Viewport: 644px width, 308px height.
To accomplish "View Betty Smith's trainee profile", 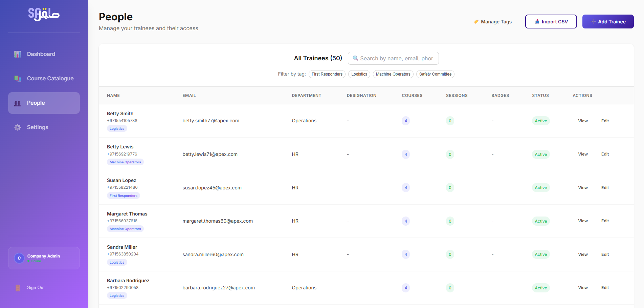I will (x=583, y=121).
